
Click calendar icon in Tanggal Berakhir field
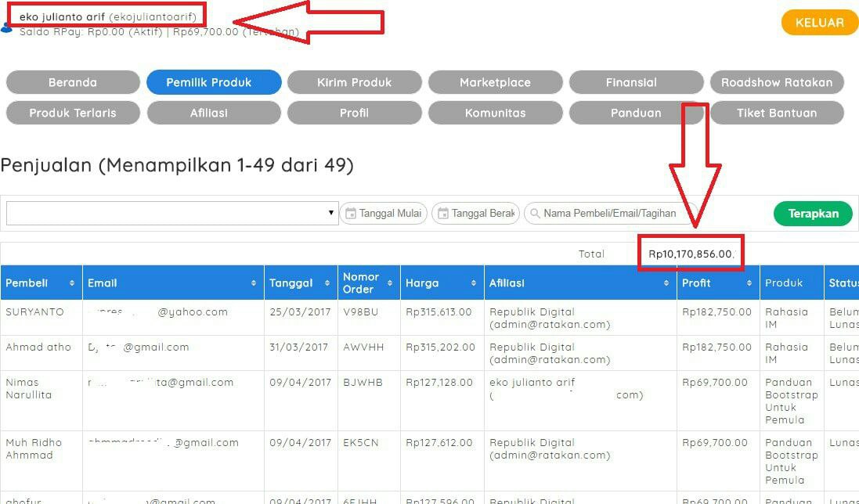(x=443, y=214)
